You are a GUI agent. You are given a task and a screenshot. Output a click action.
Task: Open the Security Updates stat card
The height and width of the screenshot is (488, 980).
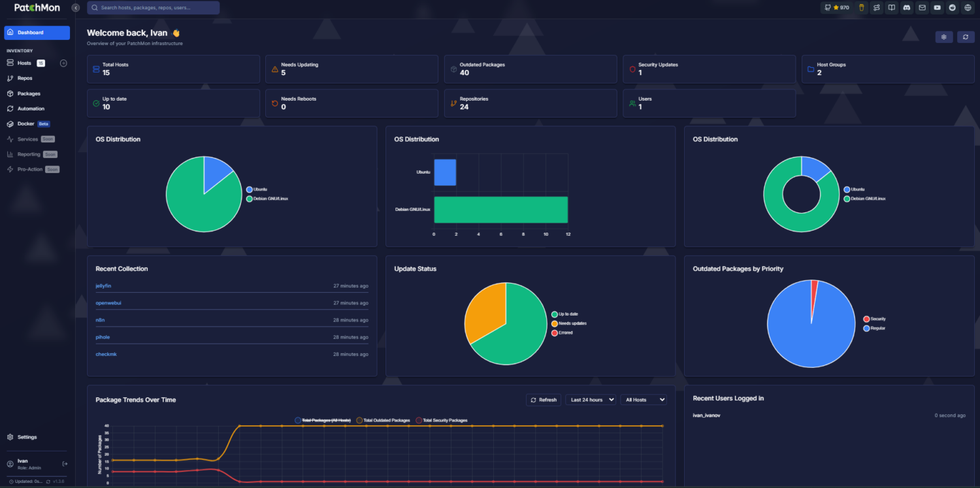click(x=709, y=69)
